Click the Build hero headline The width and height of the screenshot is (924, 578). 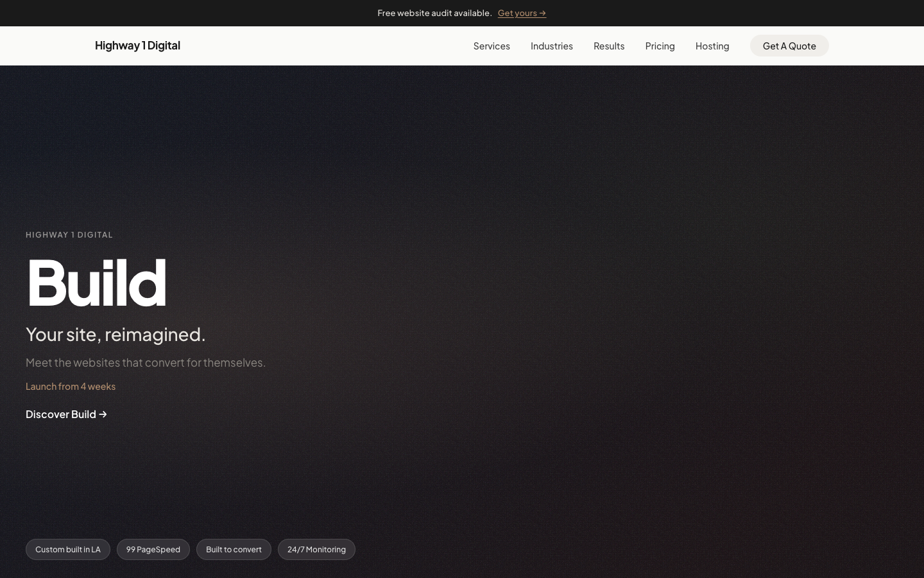click(x=96, y=283)
